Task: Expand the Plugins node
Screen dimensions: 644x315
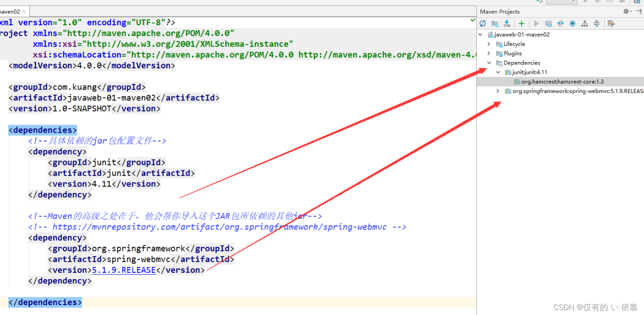Action: click(489, 53)
